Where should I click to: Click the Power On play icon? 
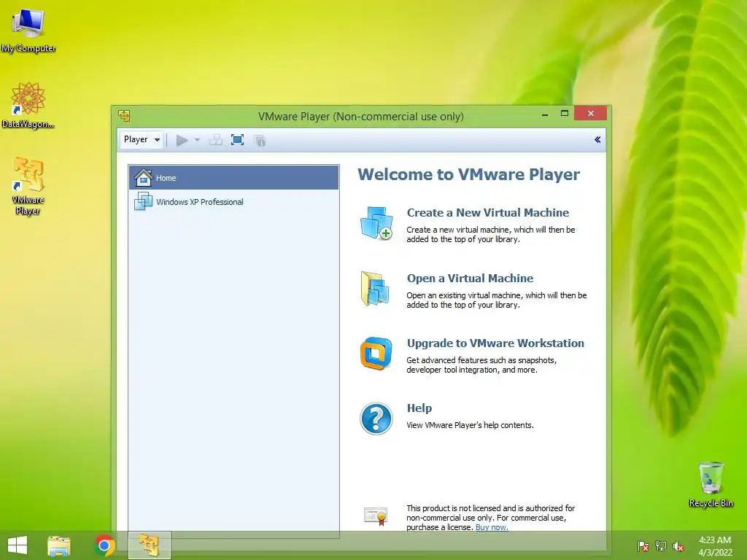tap(182, 140)
